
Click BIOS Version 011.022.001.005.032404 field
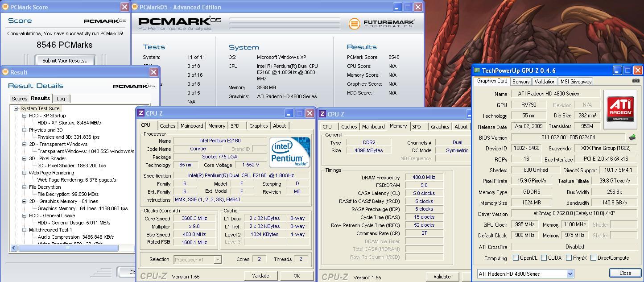coord(568,137)
